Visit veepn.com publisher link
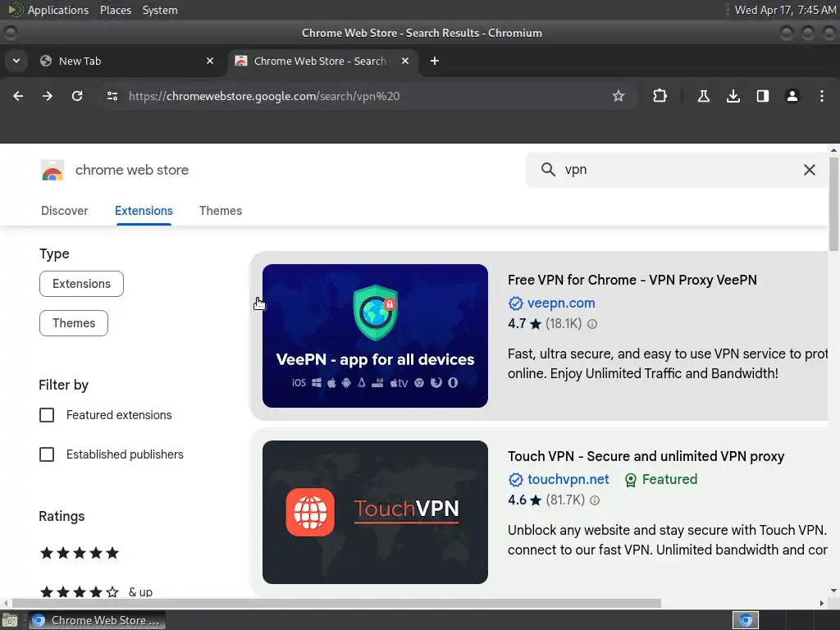 click(x=561, y=303)
